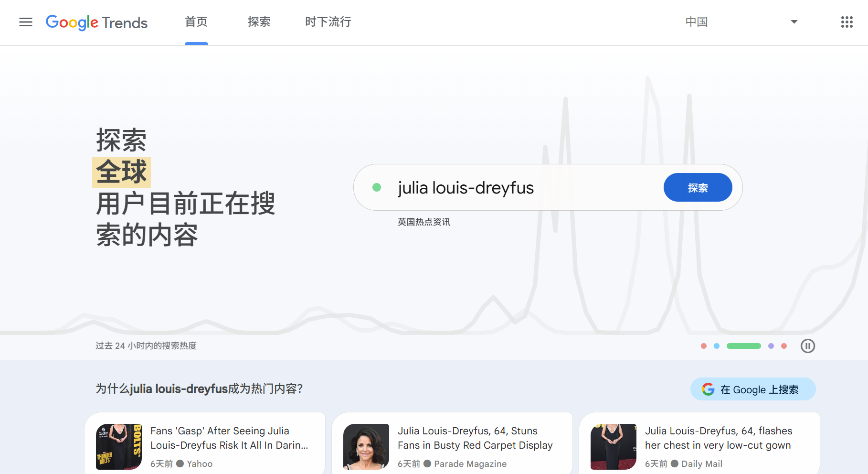
Task: Switch to the 首页 tab
Action: tap(196, 22)
